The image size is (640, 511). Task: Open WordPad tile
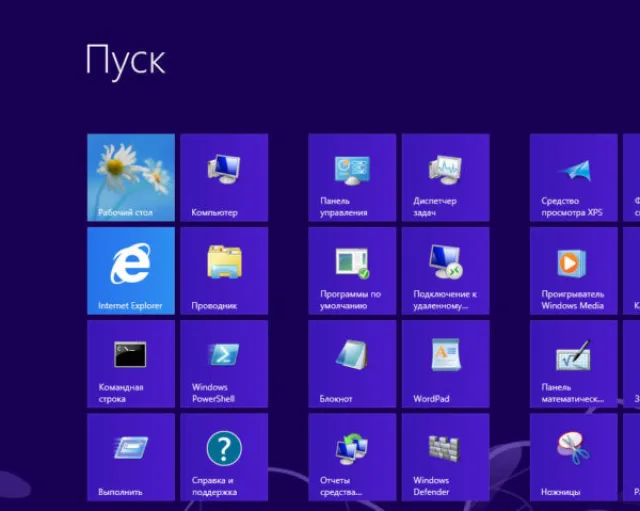(445, 364)
